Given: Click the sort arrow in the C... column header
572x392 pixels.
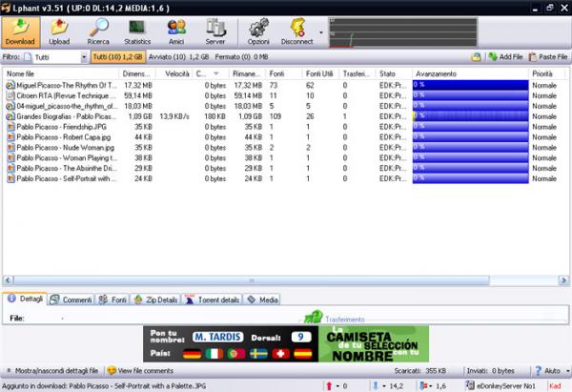Looking at the screenshot, I should (x=216, y=73).
